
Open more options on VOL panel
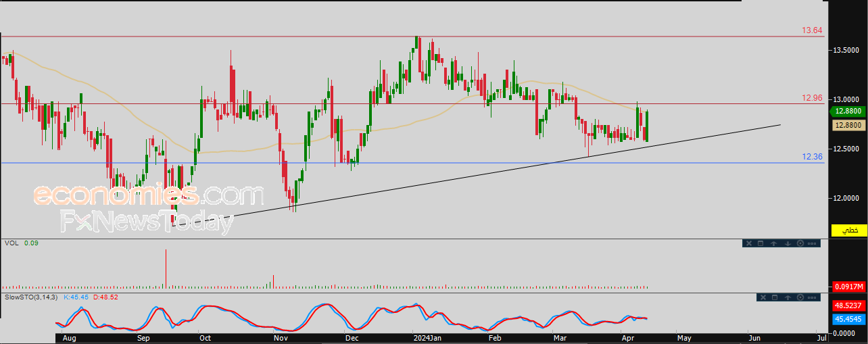pos(812,243)
